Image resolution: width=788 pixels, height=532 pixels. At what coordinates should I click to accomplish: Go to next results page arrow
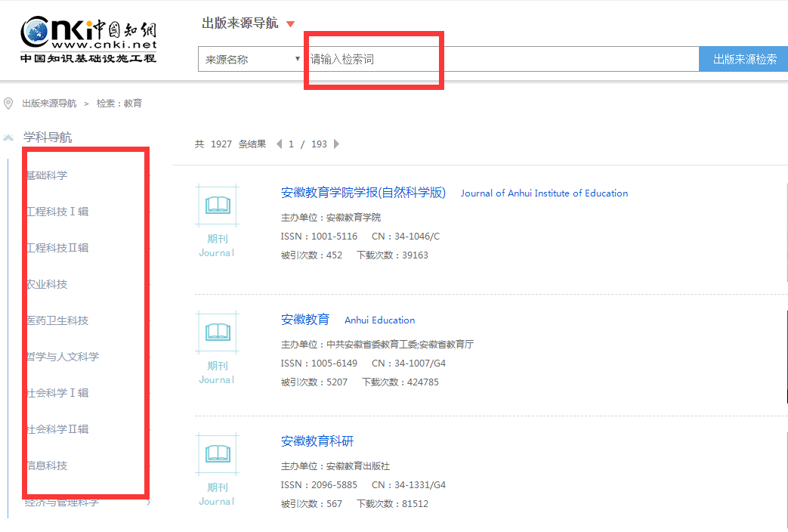[x=336, y=144]
